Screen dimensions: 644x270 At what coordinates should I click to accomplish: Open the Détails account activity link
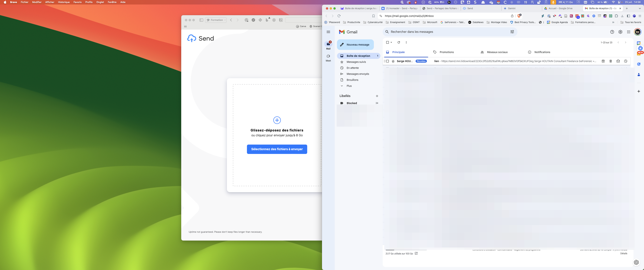click(623, 253)
